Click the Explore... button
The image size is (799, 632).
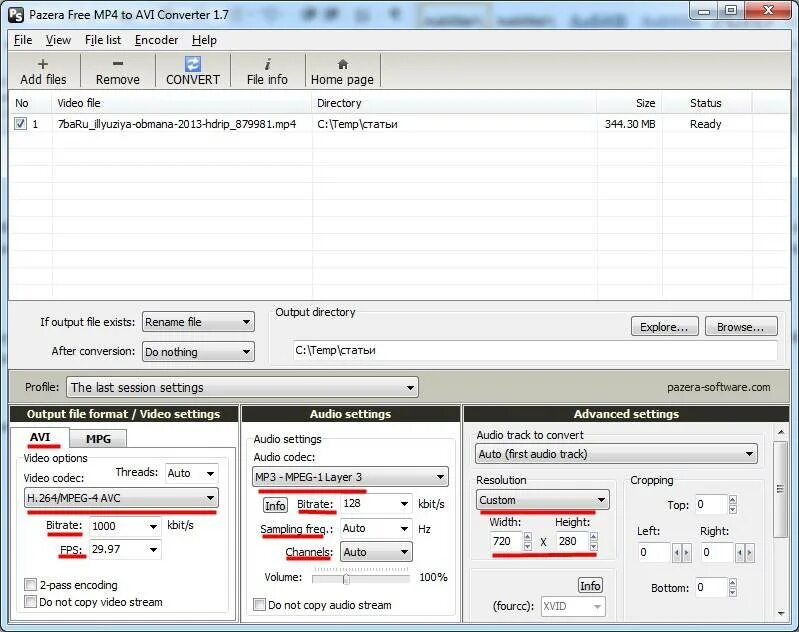664,327
